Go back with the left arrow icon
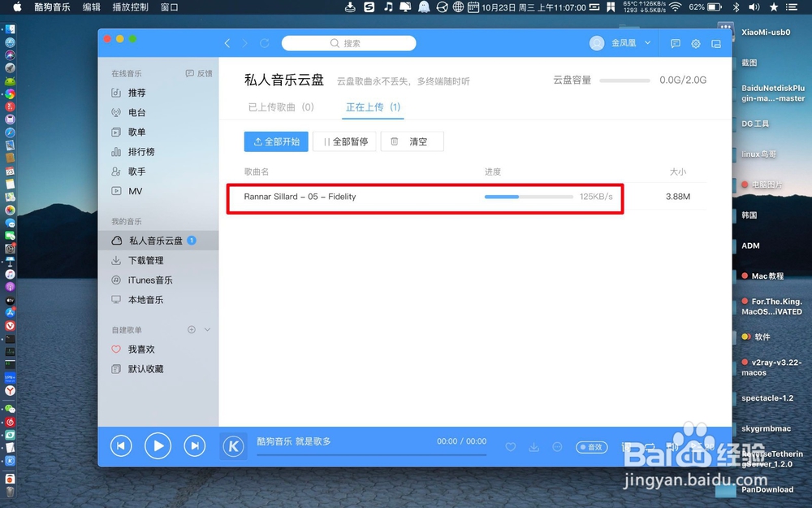 (x=227, y=44)
